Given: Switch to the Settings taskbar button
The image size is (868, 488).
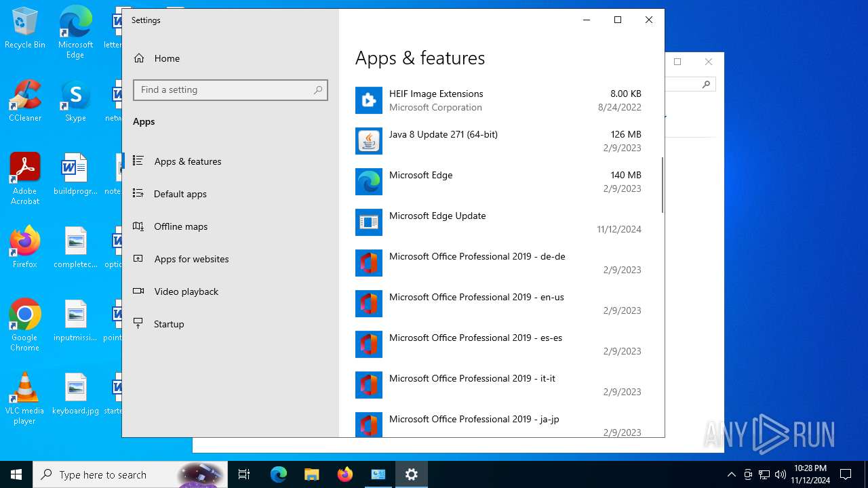Looking at the screenshot, I should point(412,474).
